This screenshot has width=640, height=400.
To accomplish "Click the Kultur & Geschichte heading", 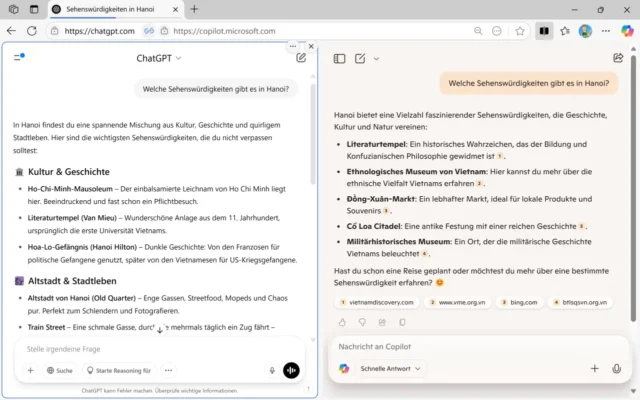I will coord(69,172).
